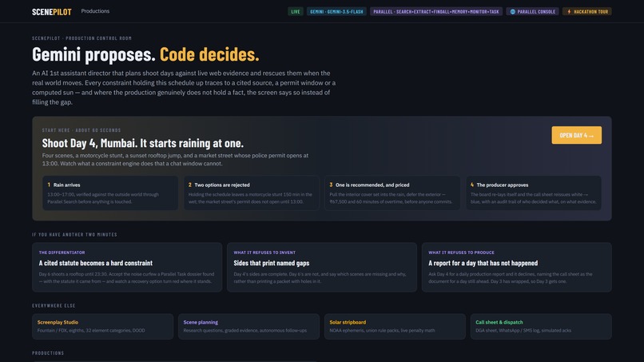Open the Screenplay Studio card

coord(103,327)
